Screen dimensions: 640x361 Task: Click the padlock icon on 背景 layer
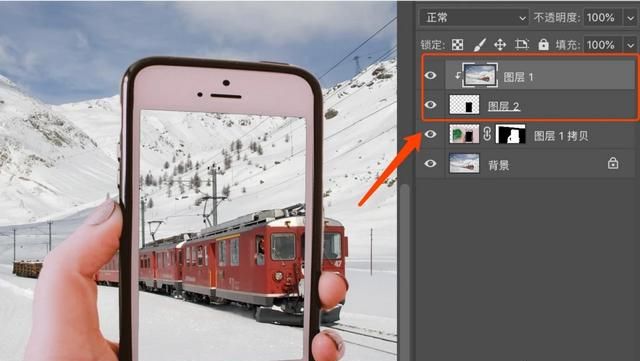point(613,163)
